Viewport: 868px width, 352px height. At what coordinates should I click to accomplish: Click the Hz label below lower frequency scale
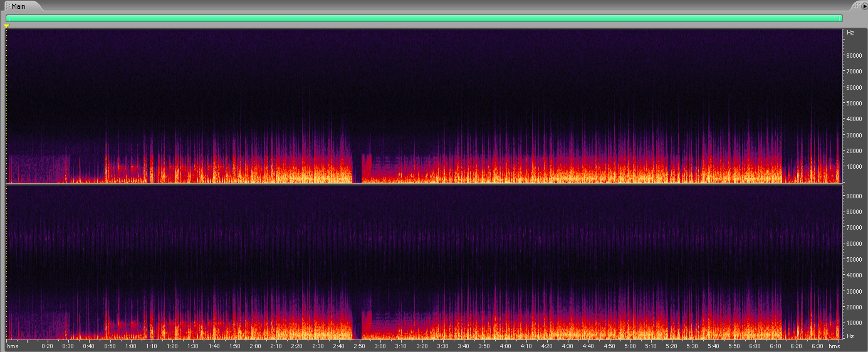[x=850, y=336]
